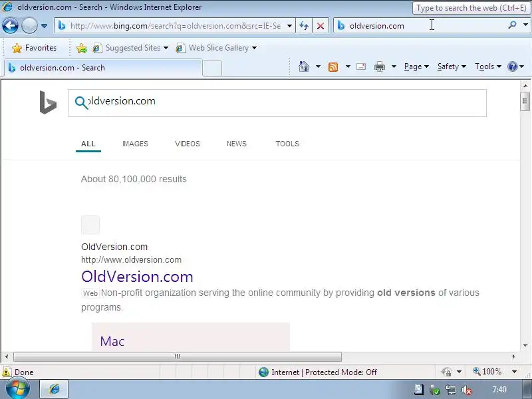Open the TOOLS tab
532x399 pixels.
click(287, 144)
